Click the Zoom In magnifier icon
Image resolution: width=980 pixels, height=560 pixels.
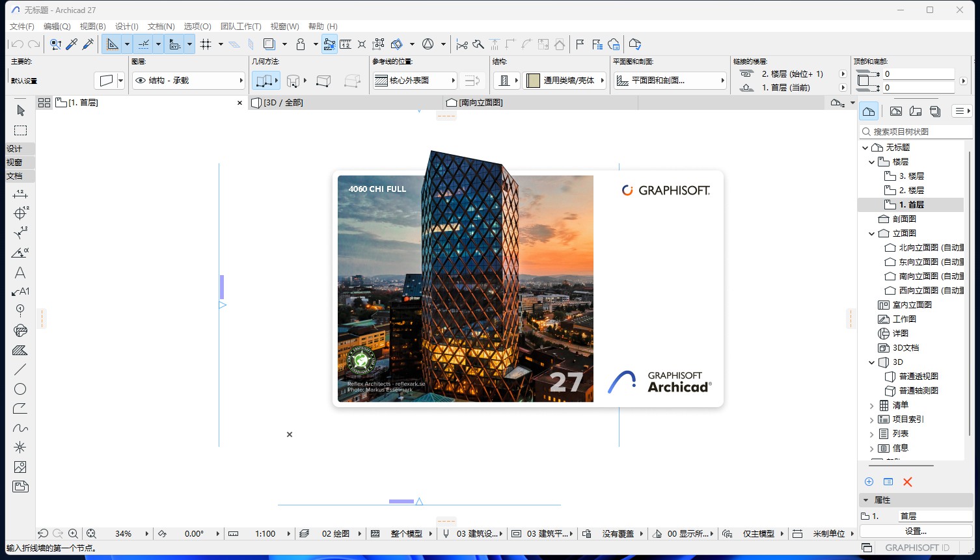(x=73, y=533)
